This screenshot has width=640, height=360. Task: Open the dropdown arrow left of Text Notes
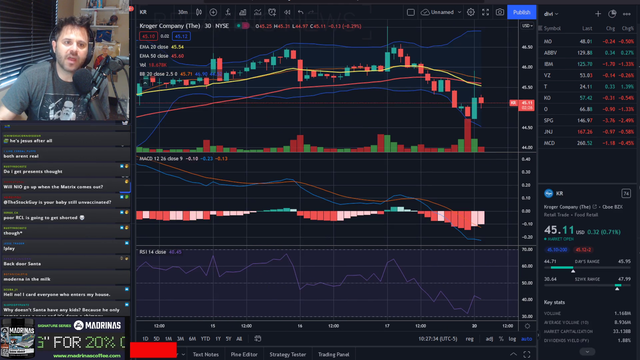pos(183,354)
